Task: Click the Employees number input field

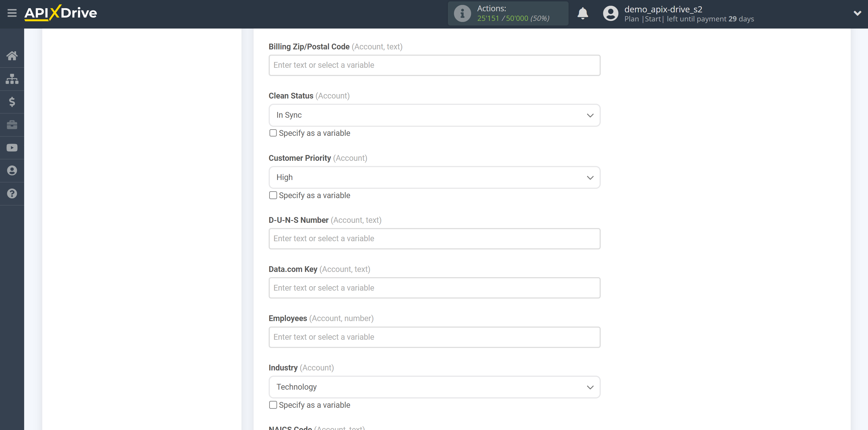Action: (434, 337)
